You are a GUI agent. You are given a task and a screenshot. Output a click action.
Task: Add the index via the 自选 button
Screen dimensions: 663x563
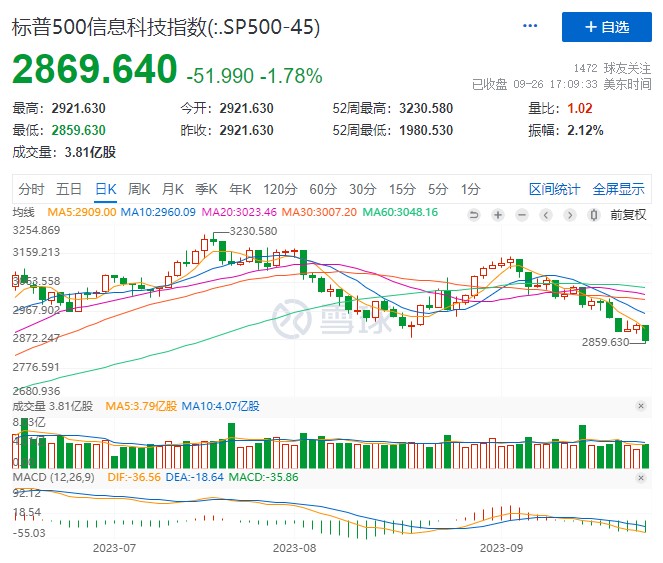pyautogui.click(x=606, y=27)
